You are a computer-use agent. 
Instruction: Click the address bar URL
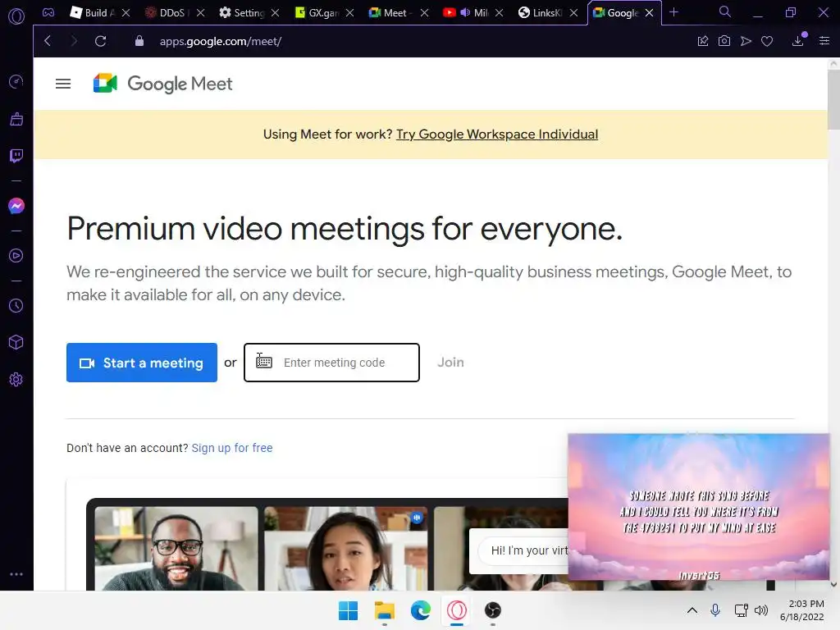coord(221,41)
